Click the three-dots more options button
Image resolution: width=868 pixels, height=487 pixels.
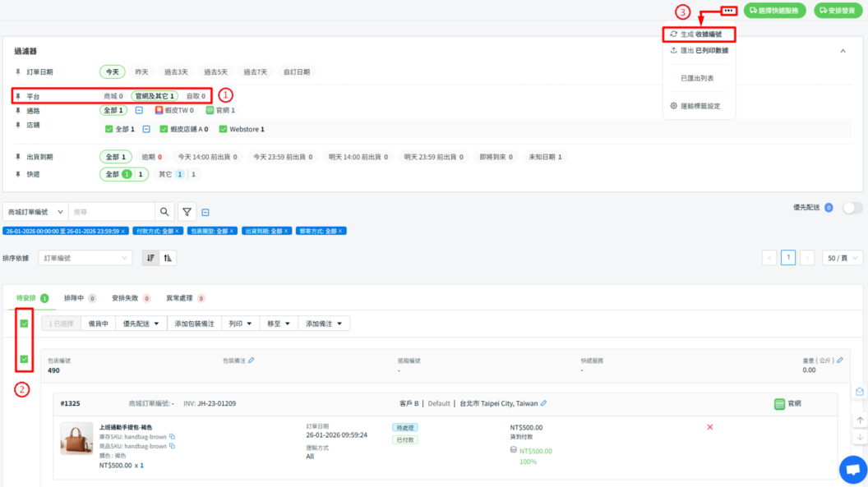coord(728,11)
